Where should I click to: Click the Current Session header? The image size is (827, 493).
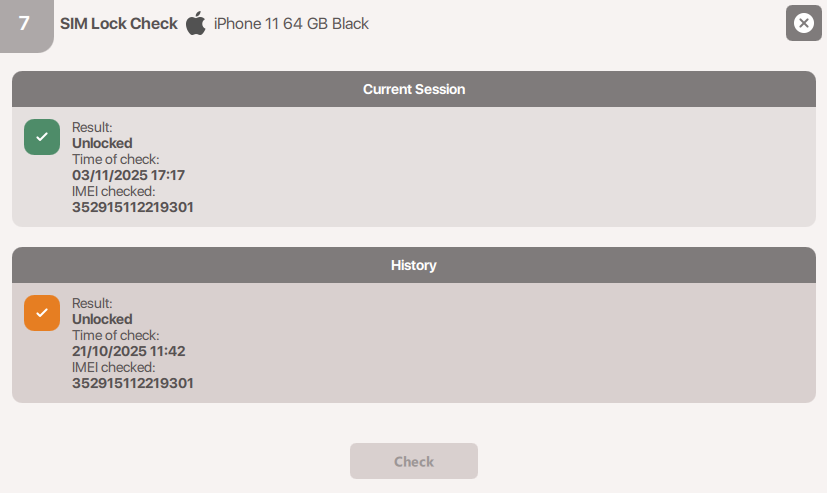(x=413, y=89)
